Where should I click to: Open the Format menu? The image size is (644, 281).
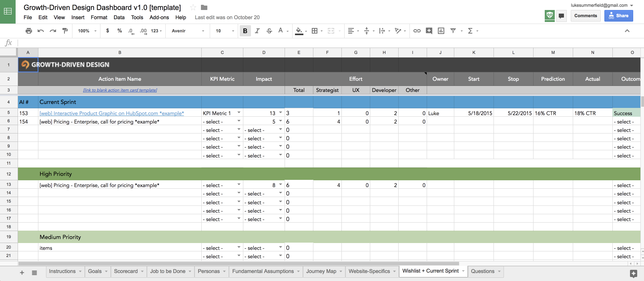[x=99, y=17]
